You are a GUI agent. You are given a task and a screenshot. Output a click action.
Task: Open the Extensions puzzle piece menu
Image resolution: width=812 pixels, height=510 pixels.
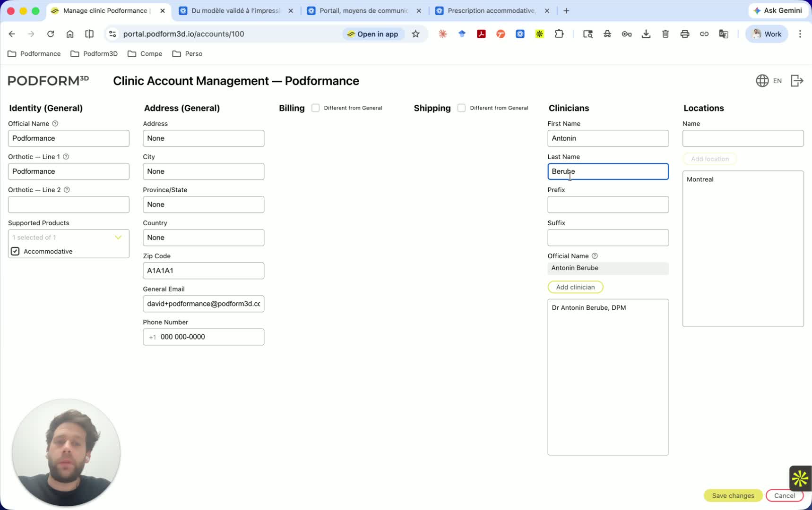click(x=559, y=34)
